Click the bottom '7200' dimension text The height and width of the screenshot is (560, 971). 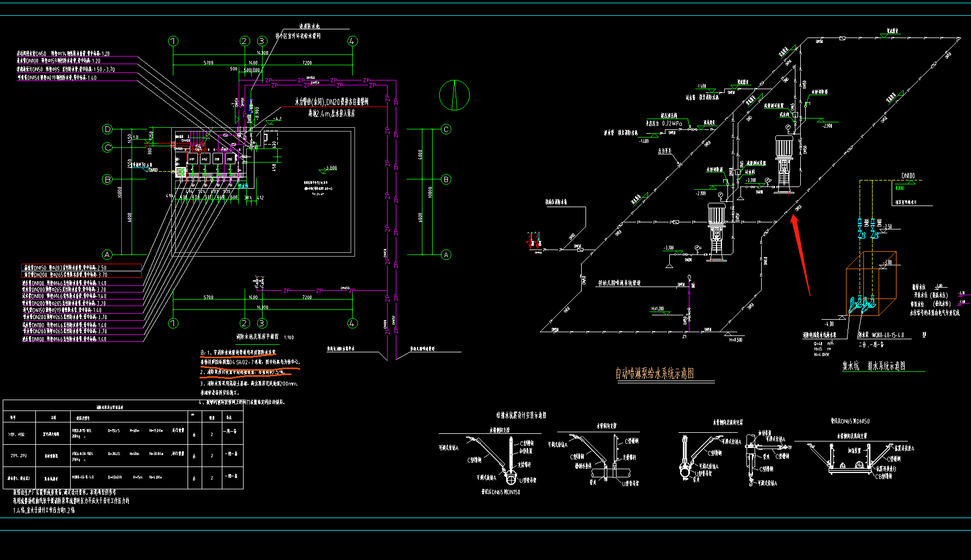click(307, 297)
